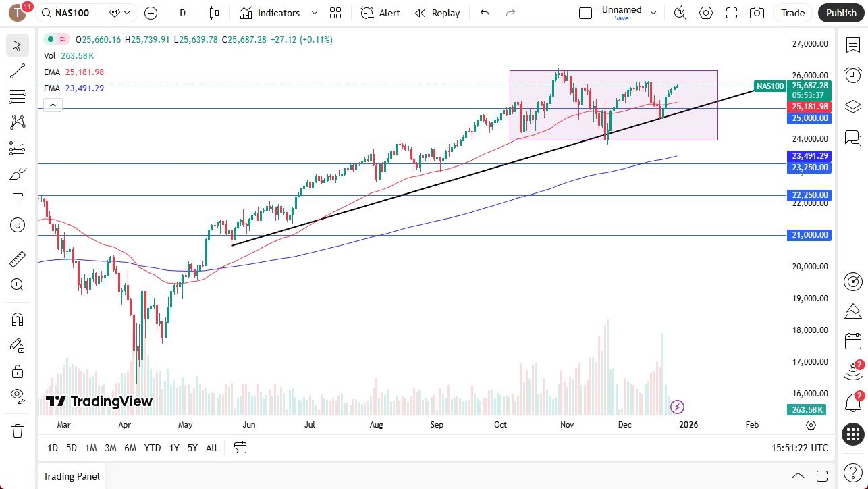Expand the Indicators dropdown arrow
This screenshot has height=489, width=868.
point(313,13)
